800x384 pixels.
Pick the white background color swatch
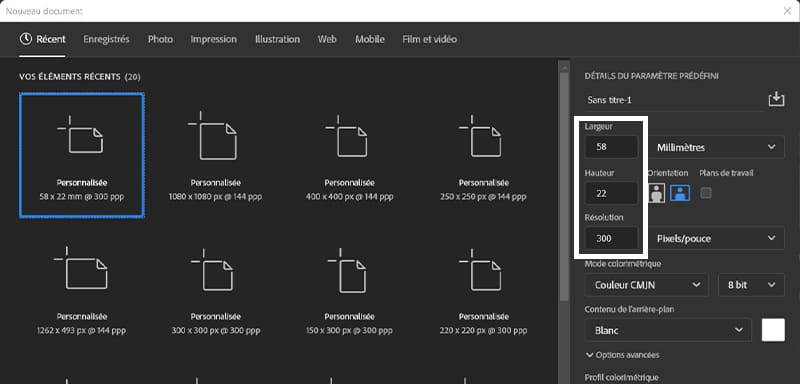point(773,330)
